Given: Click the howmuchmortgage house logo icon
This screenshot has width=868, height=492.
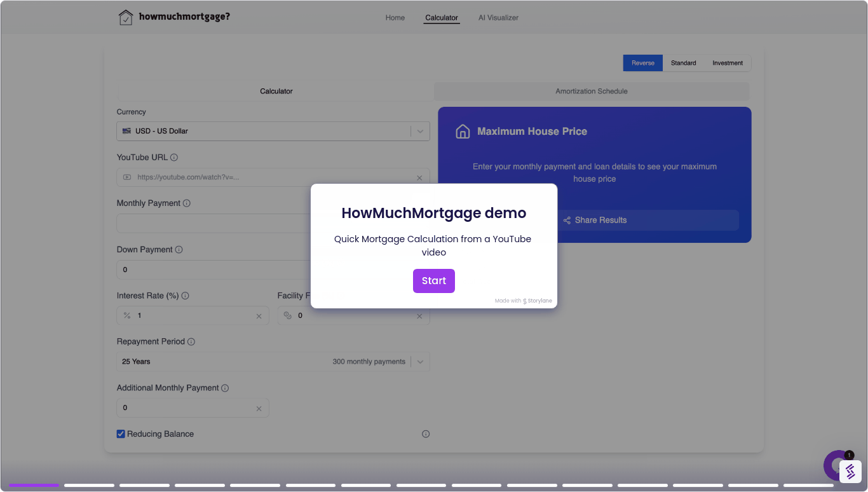Looking at the screenshot, I should pos(126,18).
